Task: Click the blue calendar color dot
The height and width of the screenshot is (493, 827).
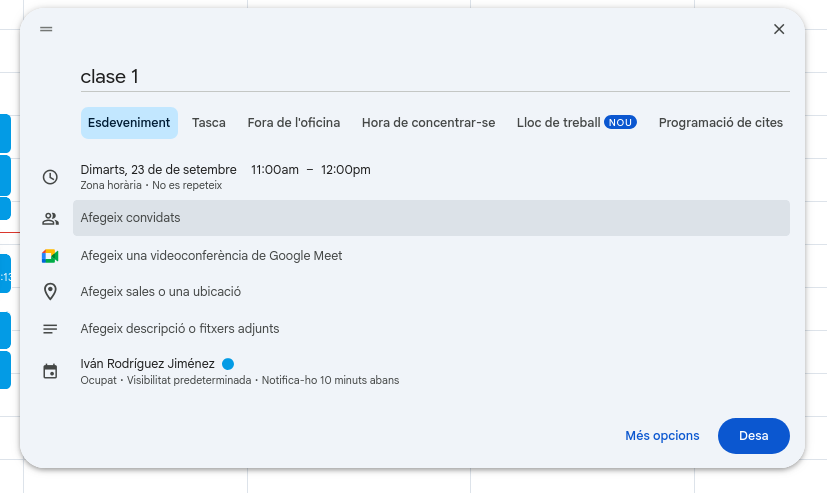Action: pyautogui.click(x=228, y=364)
